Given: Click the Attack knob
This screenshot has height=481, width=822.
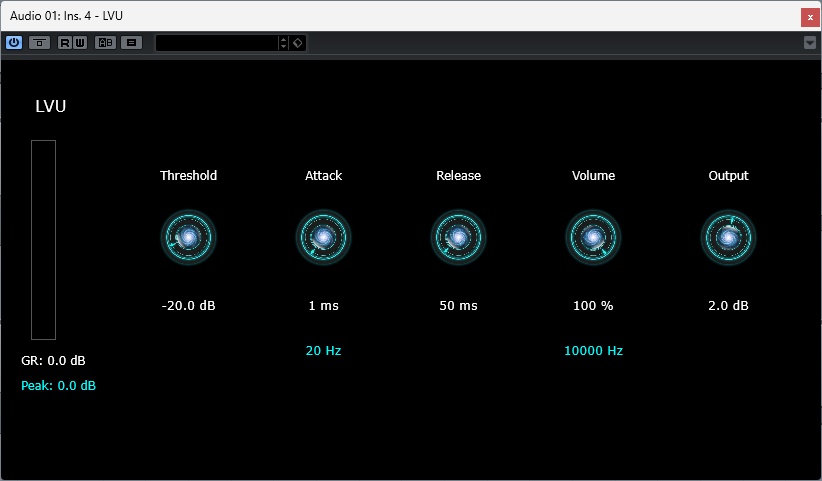Looking at the screenshot, I should 323,237.
